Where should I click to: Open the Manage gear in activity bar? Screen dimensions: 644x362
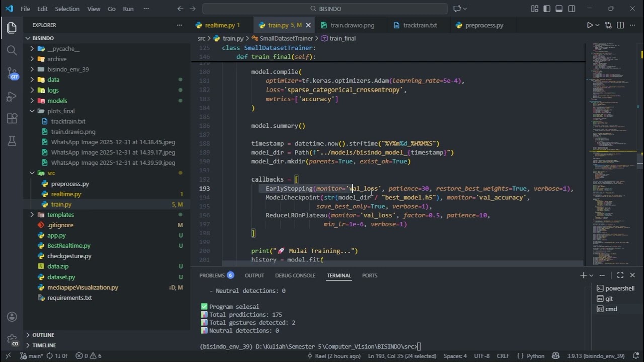(12, 339)
